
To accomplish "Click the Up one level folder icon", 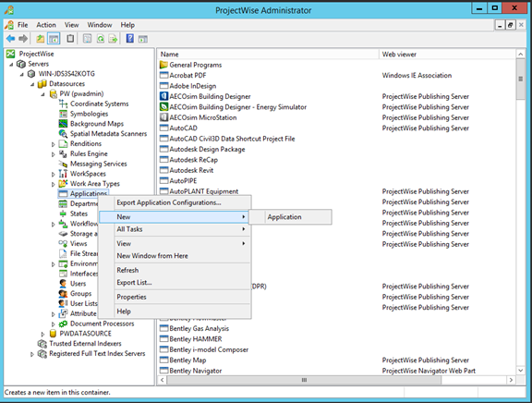I will 41,39.
